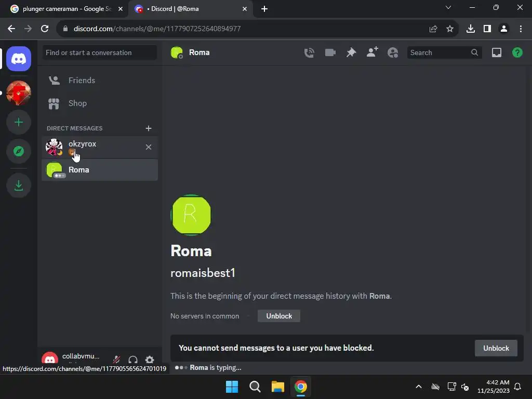Click the Download Apps icon in sidebar
Viewport: 532px width, 399px height.
(19, 185)
